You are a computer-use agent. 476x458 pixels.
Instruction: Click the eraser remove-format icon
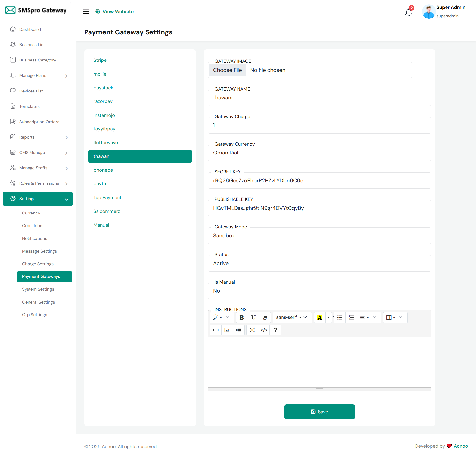pos(265,318)
